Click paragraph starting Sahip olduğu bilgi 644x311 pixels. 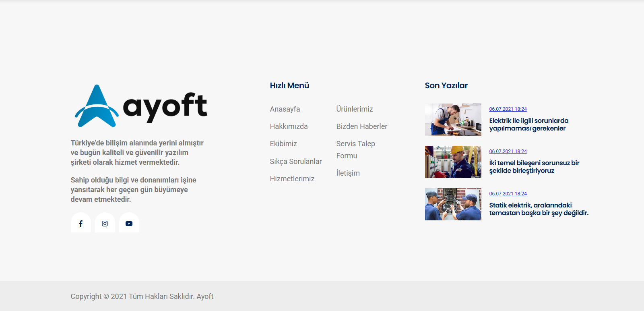click(x=134, y=190)
